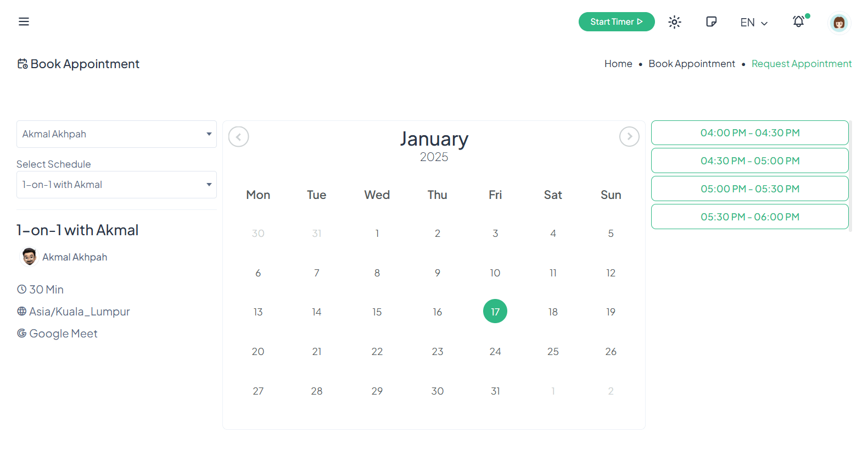The height and width of the screenshot is (449, 868).
Task: Choose the 05:30 PM - 06:00 PM slot
Action: point(749,217)
